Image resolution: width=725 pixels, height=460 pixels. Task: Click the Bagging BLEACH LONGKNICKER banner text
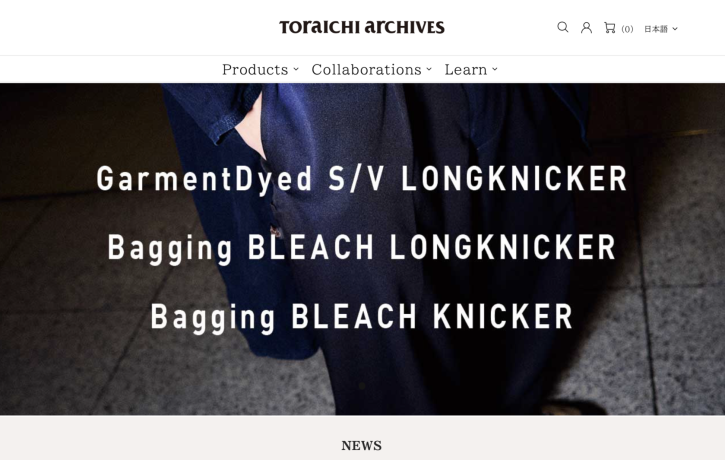362,248
